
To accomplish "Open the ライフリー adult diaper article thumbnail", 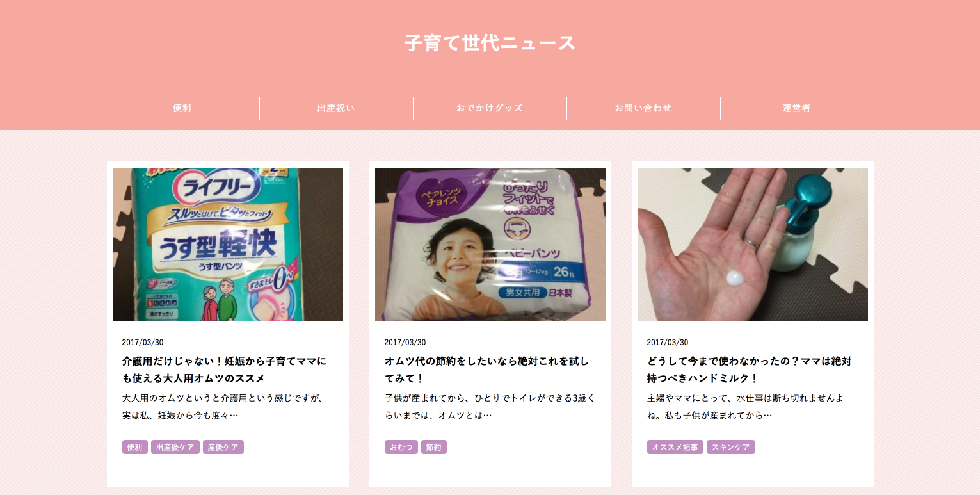I will coord(228,245).
